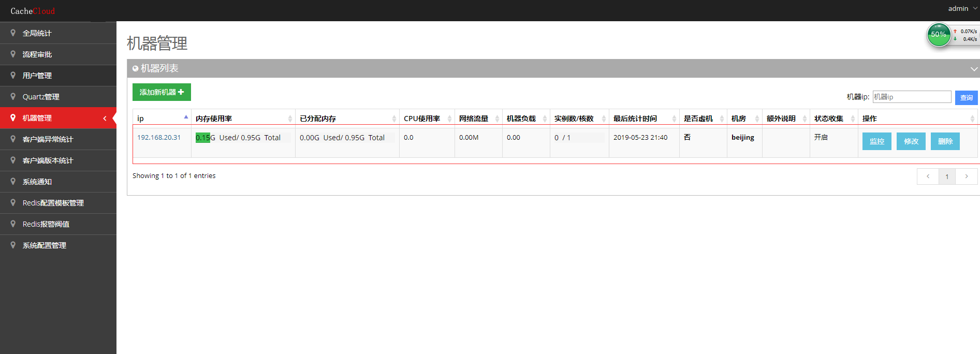The height and width of the screenshot is (354, 980).
Task: Click the pin icon beside Redis报警阀值
Action: pos(13,224)
